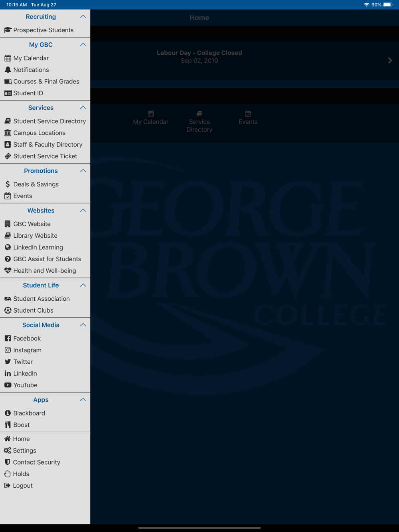Collapse the Recruiting section chevron

(83, 17)
